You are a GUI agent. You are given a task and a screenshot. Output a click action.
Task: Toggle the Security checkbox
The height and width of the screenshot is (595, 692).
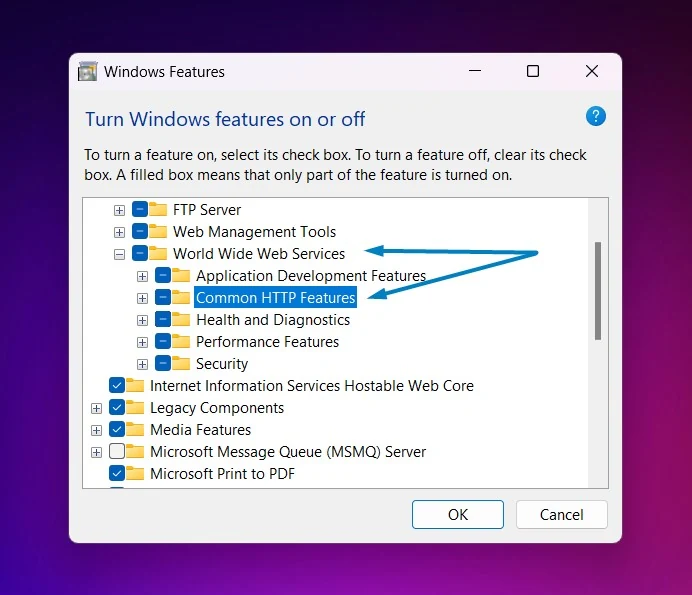[x=163, y=363]
